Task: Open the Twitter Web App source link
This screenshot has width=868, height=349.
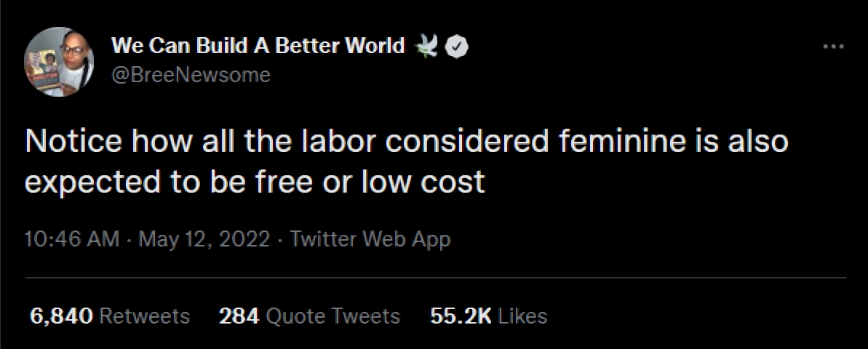Action: click(370, 238)
